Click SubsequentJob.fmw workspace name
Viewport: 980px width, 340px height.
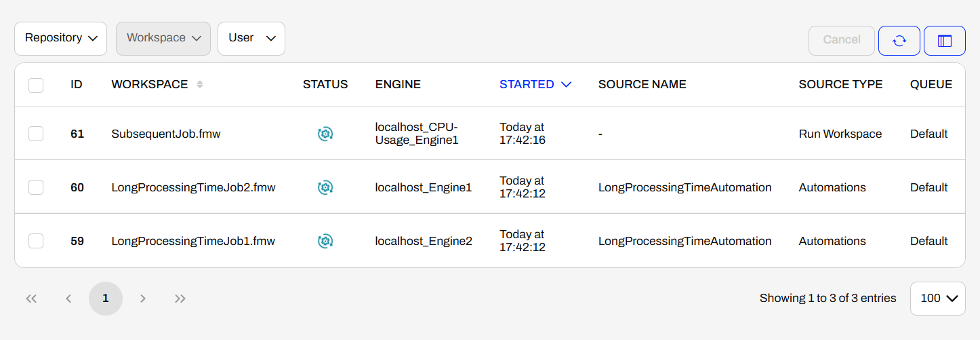point(166,134)
